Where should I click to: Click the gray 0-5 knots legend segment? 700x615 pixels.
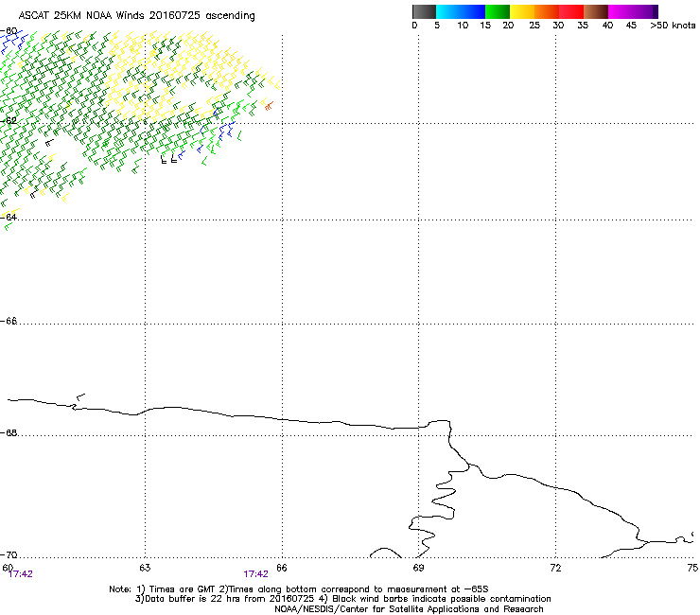[x=424, y=11]
